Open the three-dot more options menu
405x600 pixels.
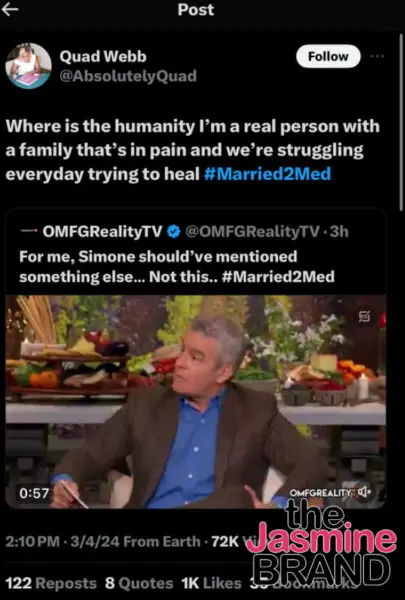click(x=377, y=56)
